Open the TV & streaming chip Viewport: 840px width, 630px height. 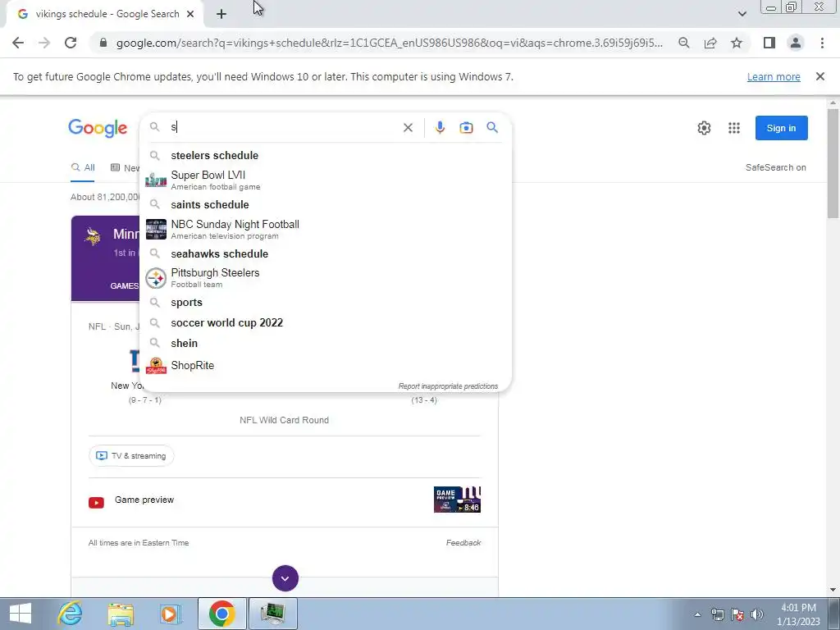point(131,456)
